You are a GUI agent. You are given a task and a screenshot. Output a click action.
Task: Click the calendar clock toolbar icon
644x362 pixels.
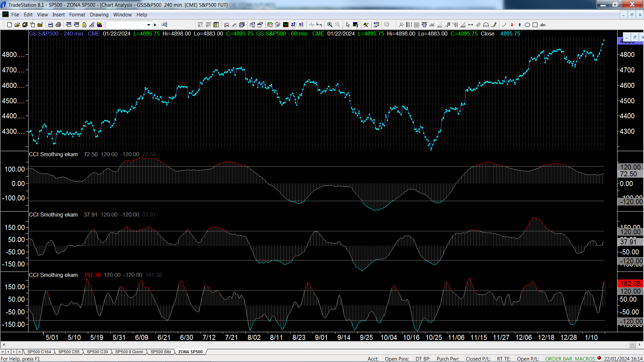pyautogui.click(x=270, y=25)
